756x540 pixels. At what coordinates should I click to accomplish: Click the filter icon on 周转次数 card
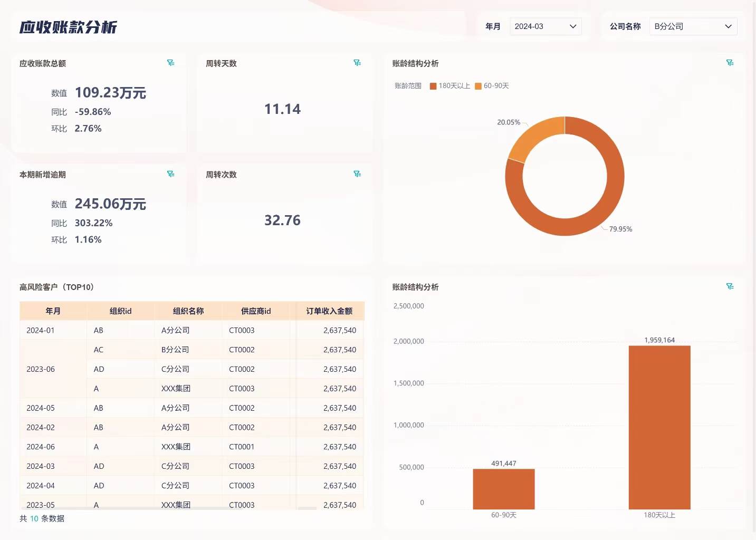(x=358, y=173)
